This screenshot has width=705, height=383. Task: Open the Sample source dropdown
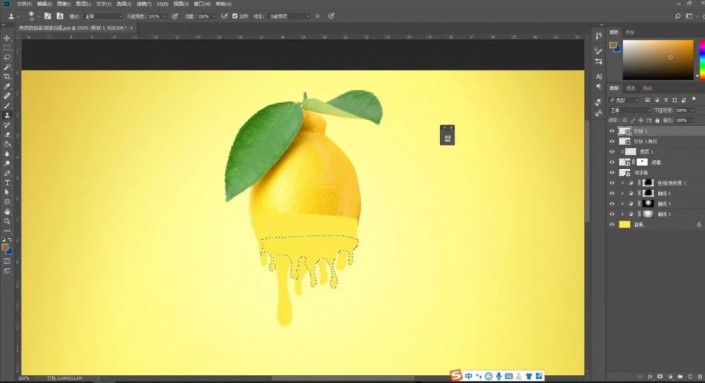click(x=290, y=16)
